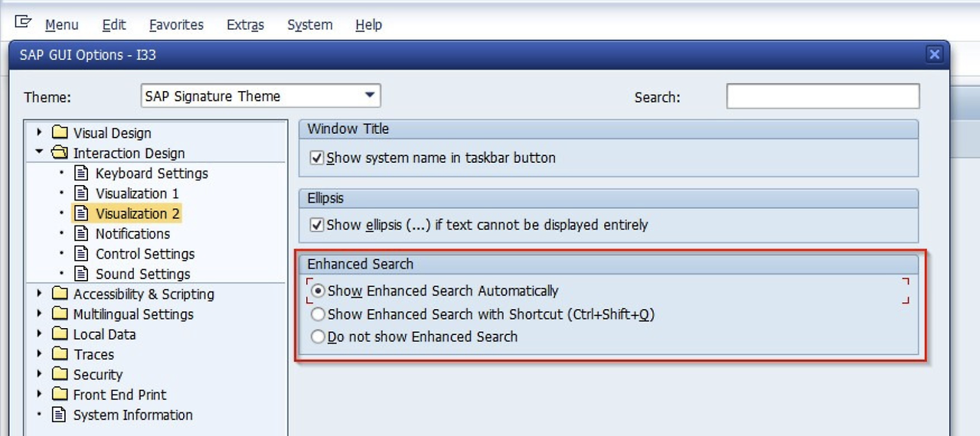This screenshot has width=980, height=436.
Task: Toggle Show ellipsis if text cannot display
Action: point(317,225)
